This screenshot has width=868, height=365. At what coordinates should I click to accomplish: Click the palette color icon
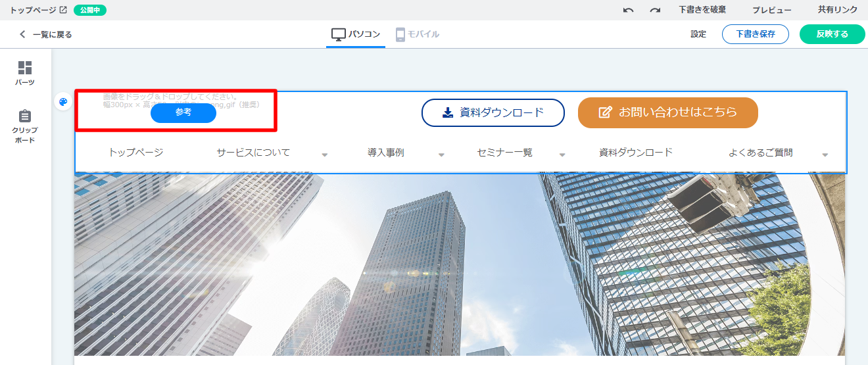pyautogui.click(x=63, y=102)
